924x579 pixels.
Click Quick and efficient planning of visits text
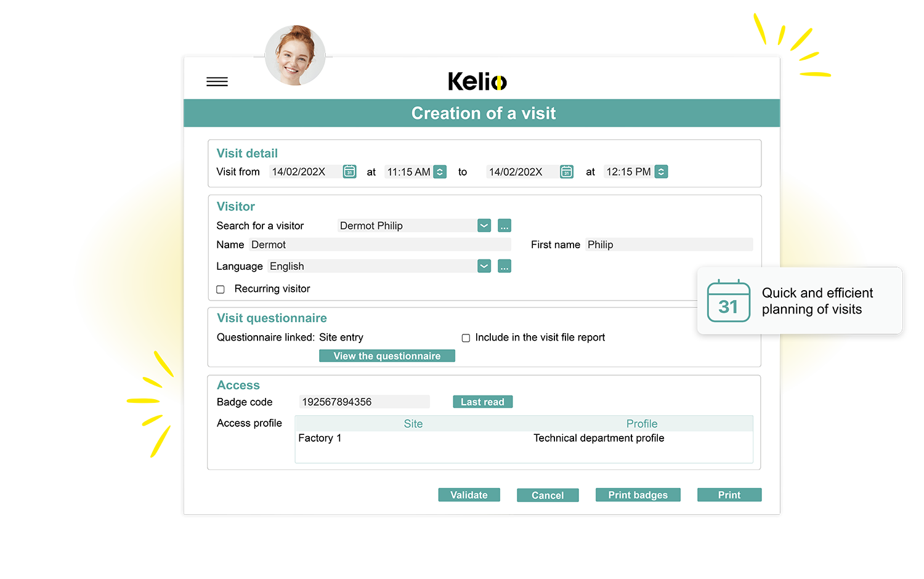(x=817, y=301)
